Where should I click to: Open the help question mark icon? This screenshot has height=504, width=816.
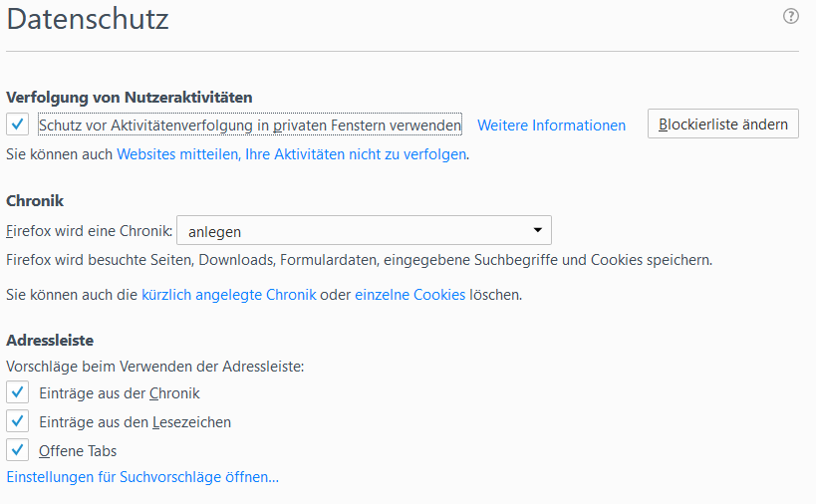pos(791,16)
